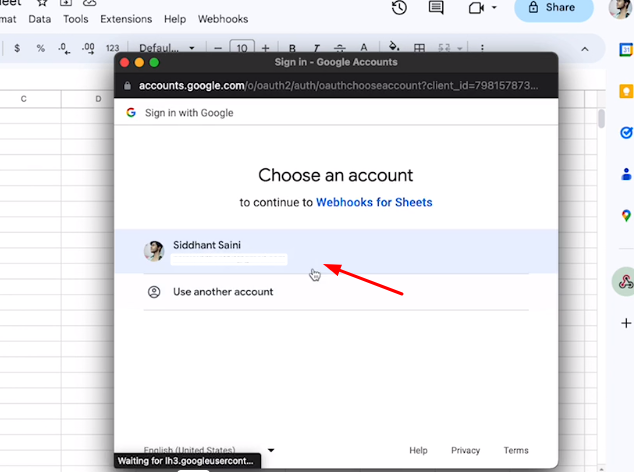This screenshot has width=634, height=472.
Task: Open fill color paint bucket
Action: (394, 47)
